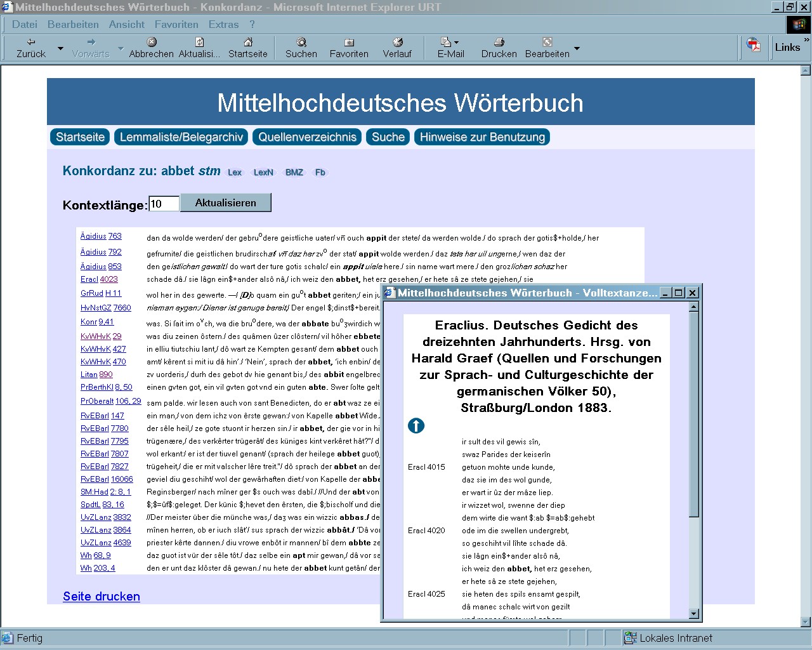Click the popup window title icon
Viewport: 812px width, 650px height.
390,293
